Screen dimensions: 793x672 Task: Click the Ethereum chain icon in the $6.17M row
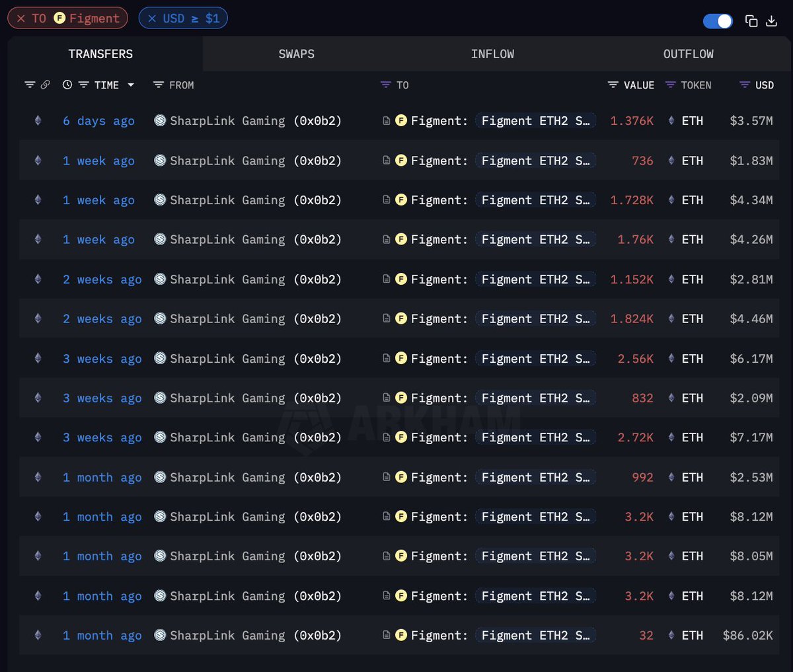[38, 358]
